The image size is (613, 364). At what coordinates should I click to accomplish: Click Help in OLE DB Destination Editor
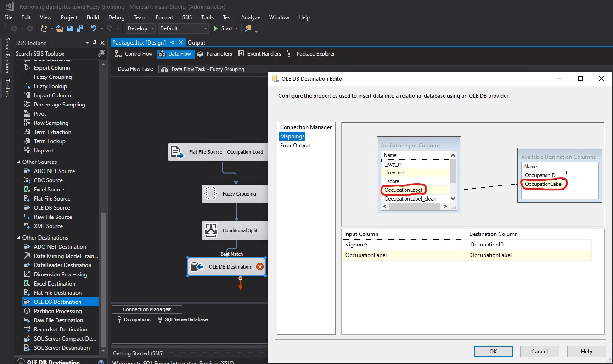click(x=586, y=351)
